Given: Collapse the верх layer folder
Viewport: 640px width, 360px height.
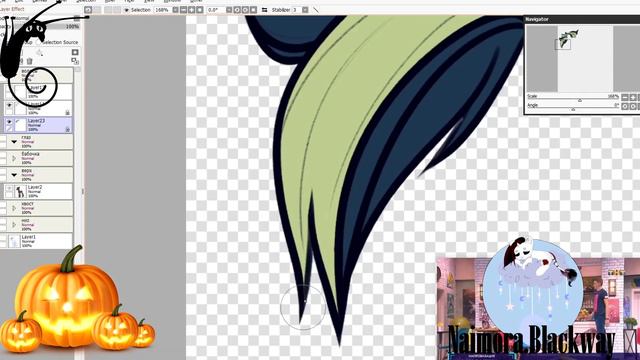Looking at the screenshot, I should (14, 175).
